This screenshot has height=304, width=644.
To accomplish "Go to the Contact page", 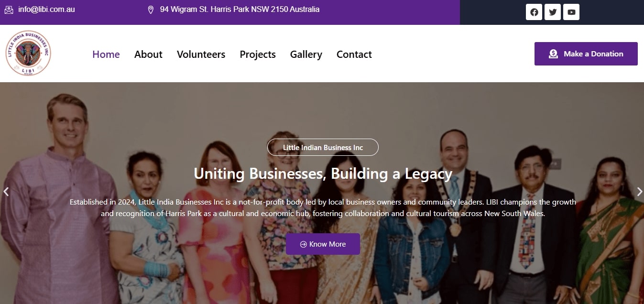I will 354,54.
